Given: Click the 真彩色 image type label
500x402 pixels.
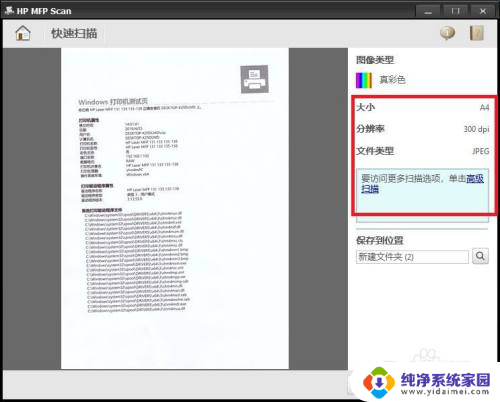Looking at the screenshot, I should pos(392,80).
